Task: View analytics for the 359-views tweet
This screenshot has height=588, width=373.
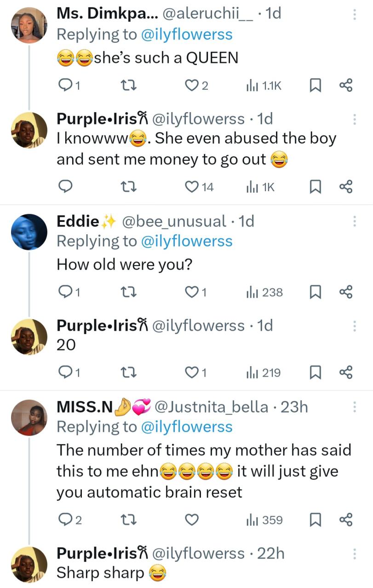Action: coord(264,520)
